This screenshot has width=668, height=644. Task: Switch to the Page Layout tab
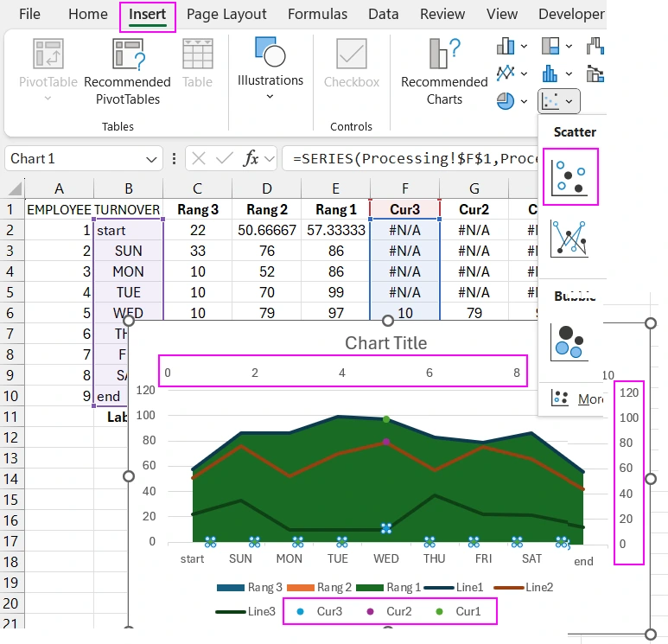[x=226, y=15]
